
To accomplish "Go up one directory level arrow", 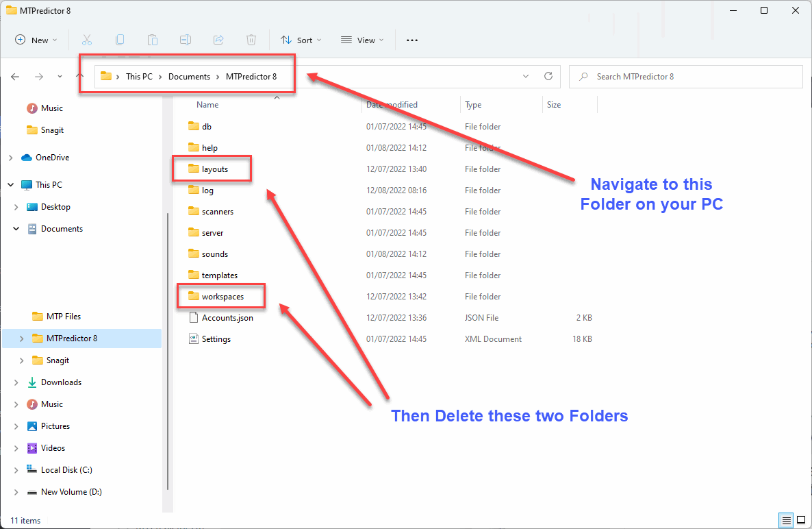I will coord(80,77).
